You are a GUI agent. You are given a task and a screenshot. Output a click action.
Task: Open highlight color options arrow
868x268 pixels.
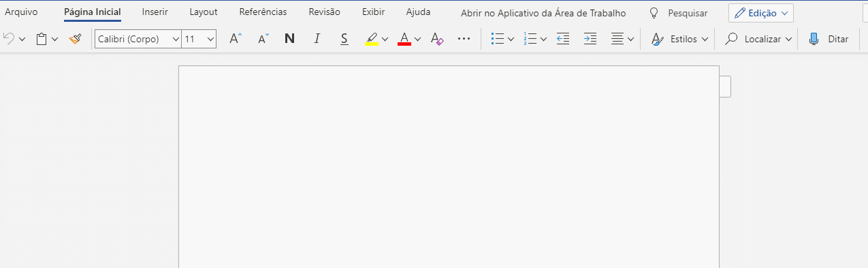[x=385, y=40]
